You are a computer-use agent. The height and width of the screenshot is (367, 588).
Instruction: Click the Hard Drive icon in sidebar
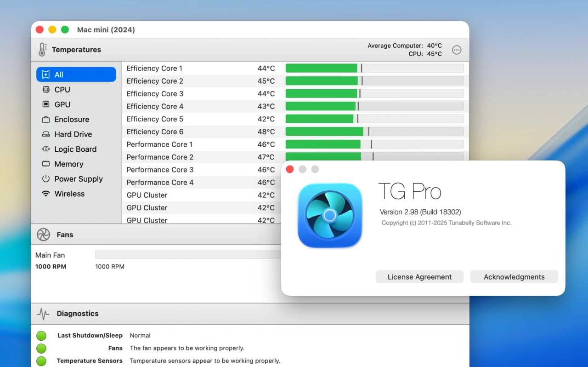(45, 134)
